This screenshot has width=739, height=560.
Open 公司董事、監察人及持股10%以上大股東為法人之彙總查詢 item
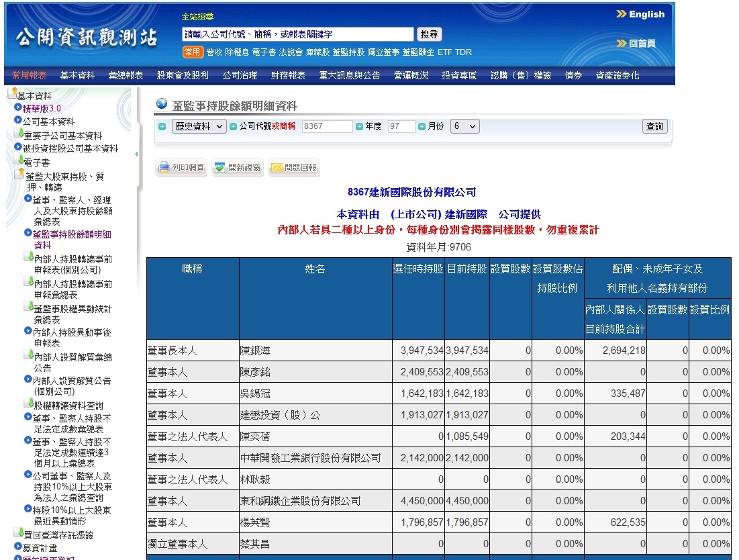point(72,486)
